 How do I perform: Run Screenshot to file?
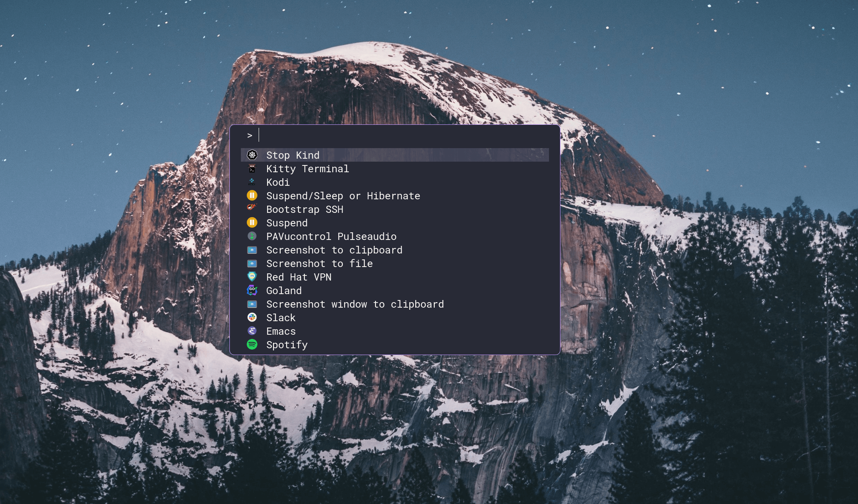[x=319, y=264]
